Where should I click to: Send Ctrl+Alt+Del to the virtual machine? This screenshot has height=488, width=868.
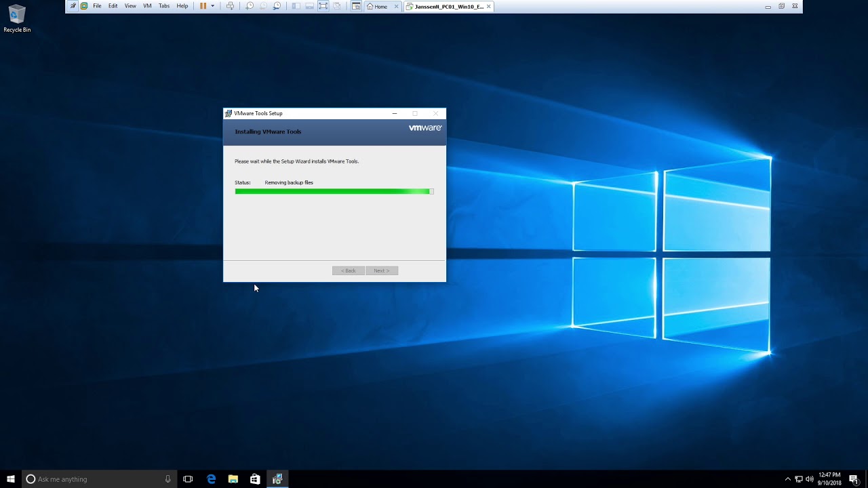[x=230, y=6]
